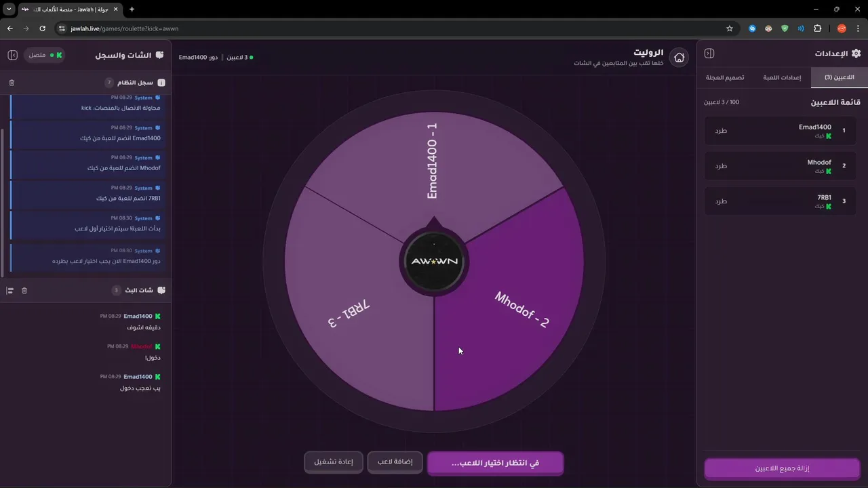This screenshot has width=868, height=488.
Task: Bookmark this page with the star icon
Action: coord(730,28)
